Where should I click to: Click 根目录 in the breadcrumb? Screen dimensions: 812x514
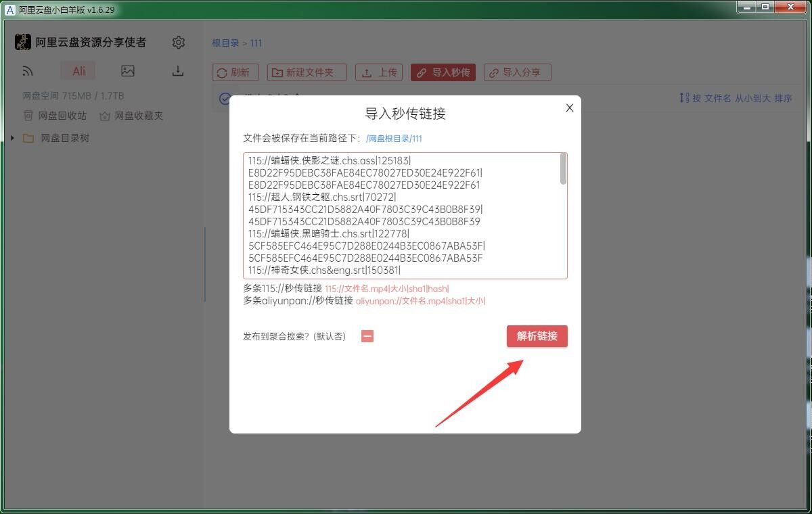pos(225,43)
